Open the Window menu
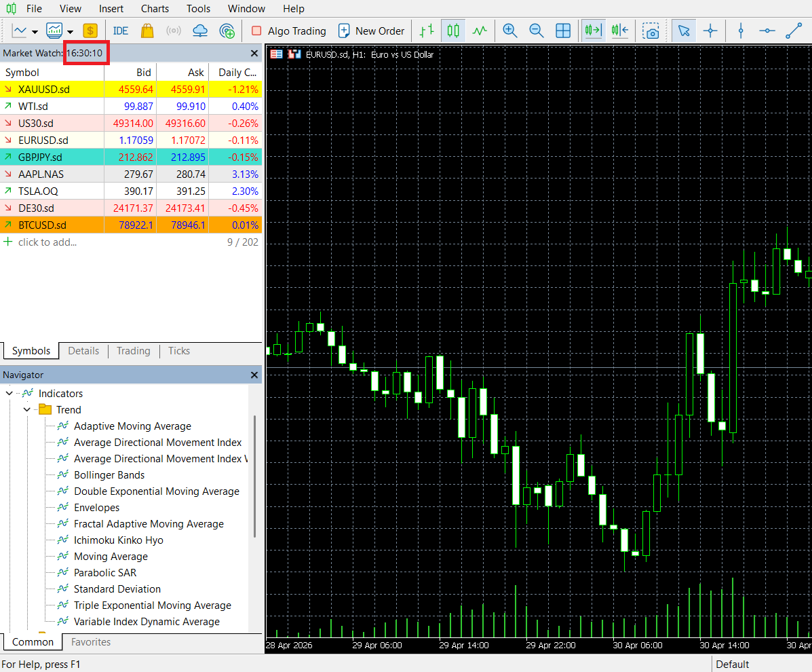Viewport: 812px width, 672px height. pyautogui.click(x=246, y=9)
